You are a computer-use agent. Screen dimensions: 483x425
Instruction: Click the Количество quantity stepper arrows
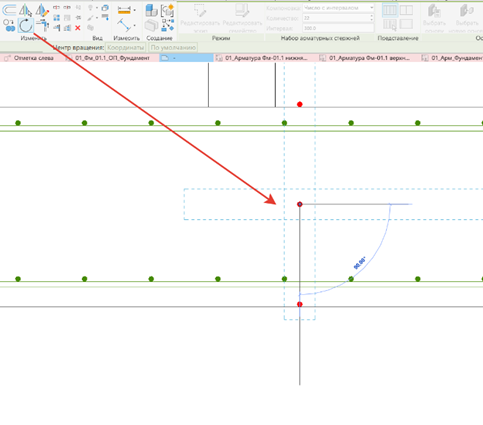371,18
